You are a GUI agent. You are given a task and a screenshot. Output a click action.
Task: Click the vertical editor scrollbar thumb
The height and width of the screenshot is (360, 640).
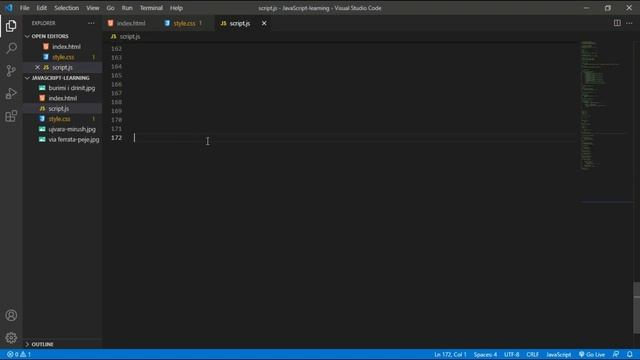[x=636, y=307]
